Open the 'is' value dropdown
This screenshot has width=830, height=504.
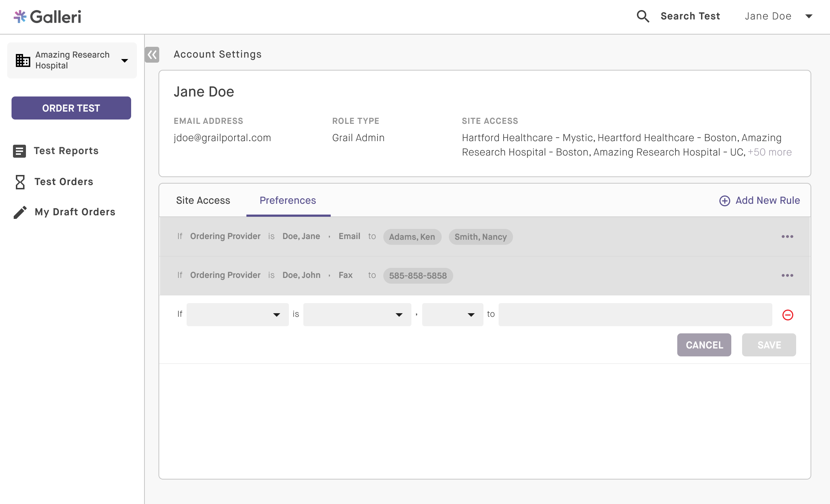[x=357, y=315]
